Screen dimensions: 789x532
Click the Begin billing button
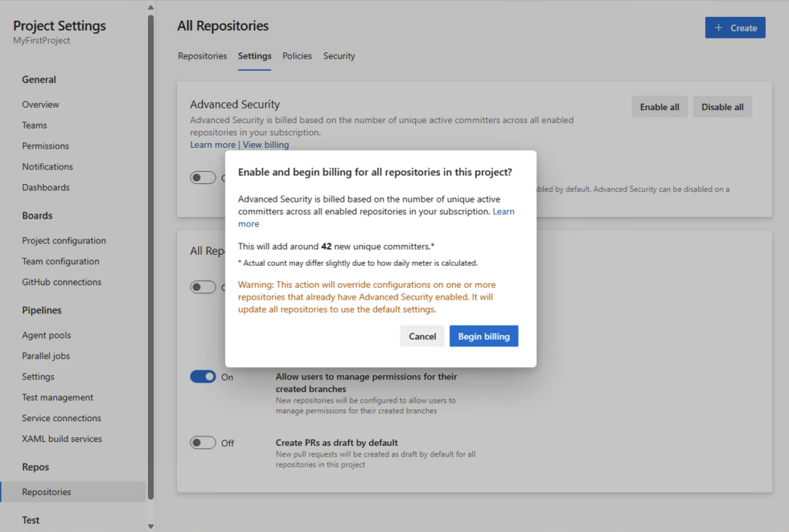483,336
